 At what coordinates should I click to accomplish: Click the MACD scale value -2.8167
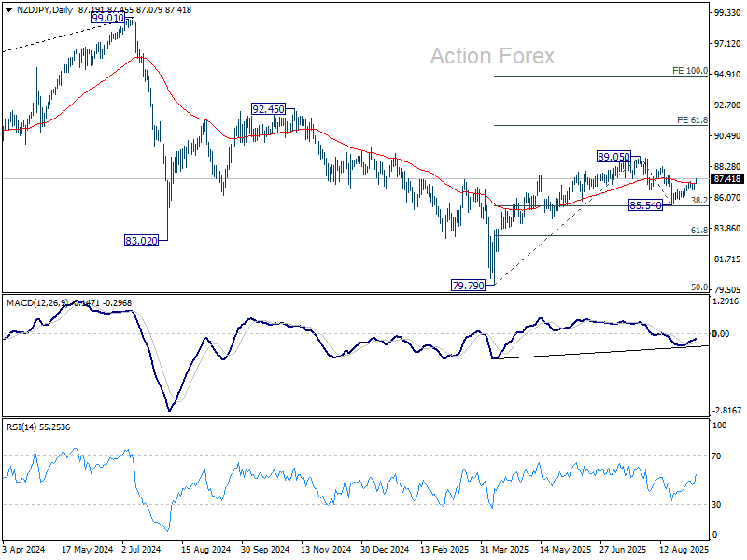point(727,411)
